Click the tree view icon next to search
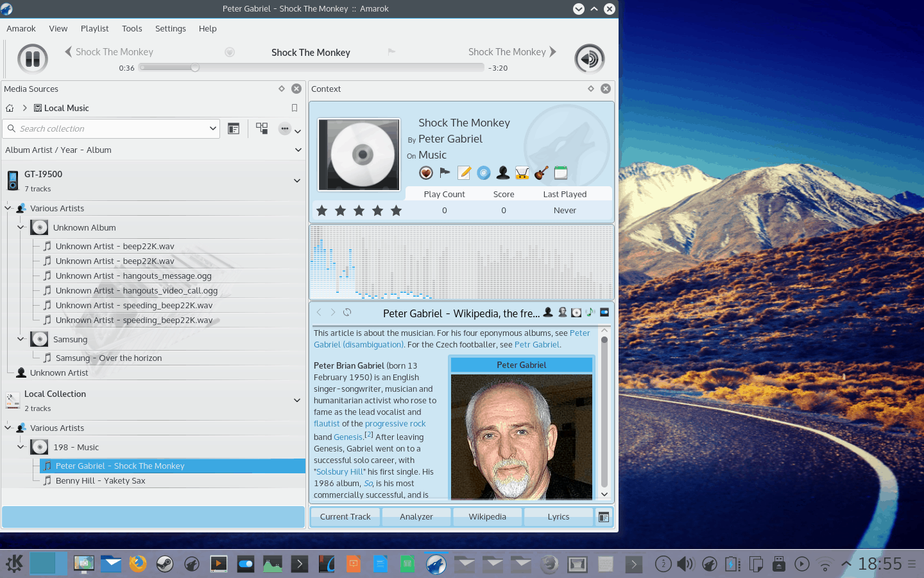924x578 pixels. [x=234, y=128]
